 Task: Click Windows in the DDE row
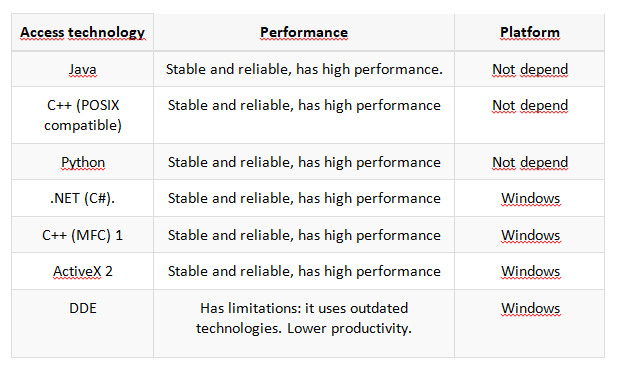coord(530,308)
